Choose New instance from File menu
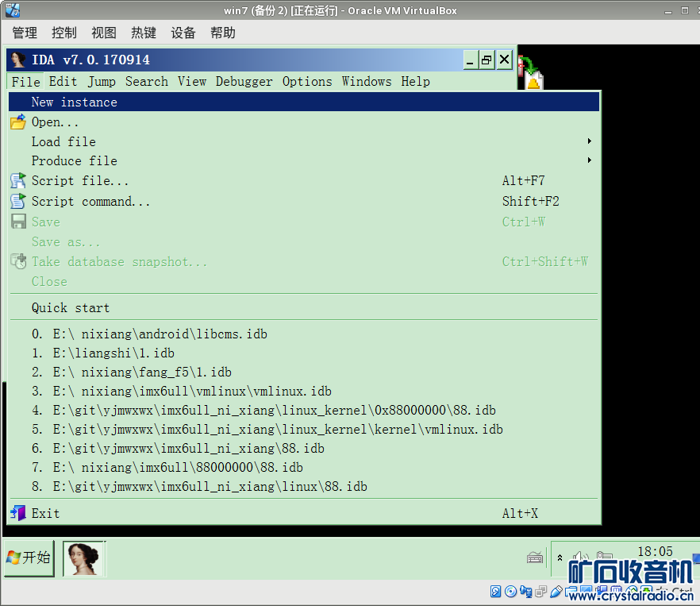Image resolution: width=700 pixels, height=606 pixels. coord(303,102)
